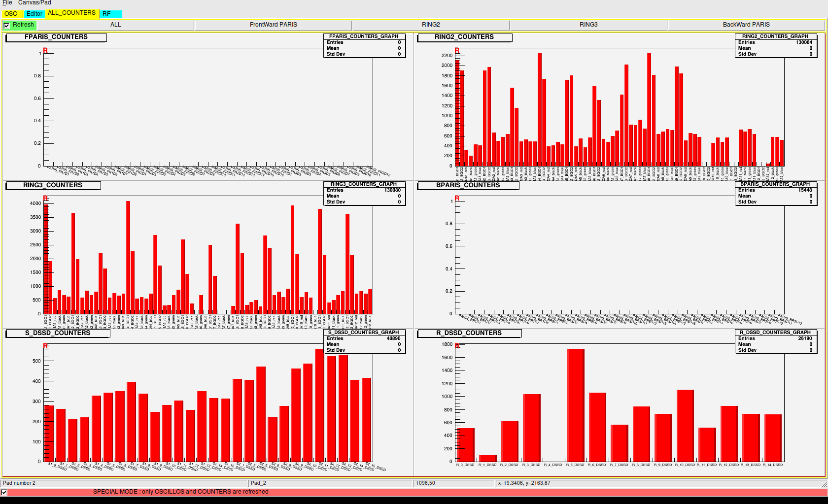Click the window resize grip in status bar
This screenshot has height=504, width=828.
824,484
